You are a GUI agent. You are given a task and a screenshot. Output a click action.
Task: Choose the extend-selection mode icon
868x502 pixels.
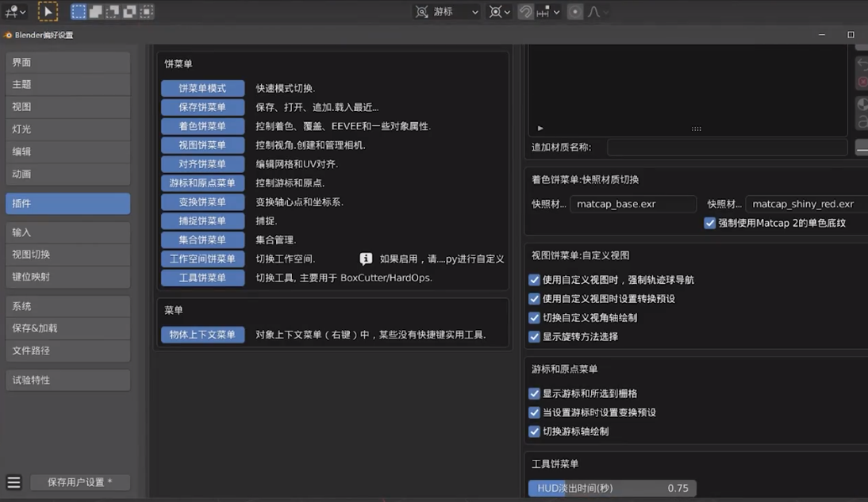[96, 12]
